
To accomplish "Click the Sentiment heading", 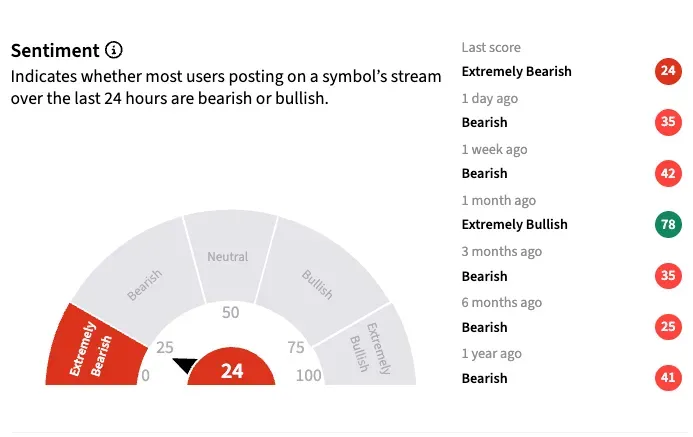I will point(55,50).
